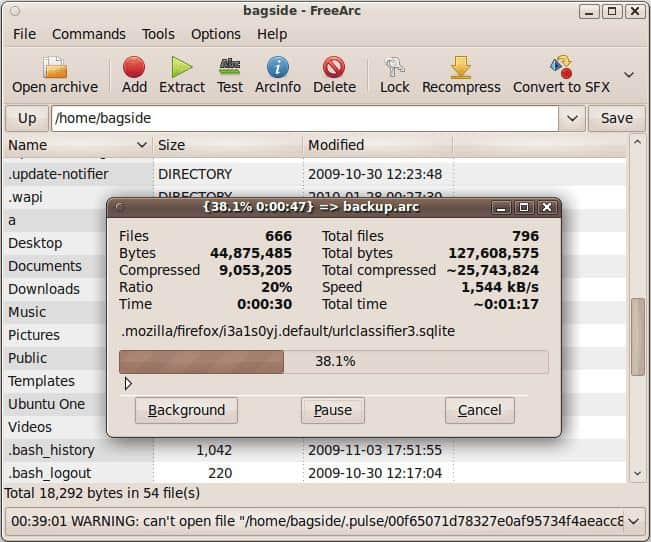Maximize the backup.arc progress dialog
Screen dimensions: 651x542
point(524,207)
